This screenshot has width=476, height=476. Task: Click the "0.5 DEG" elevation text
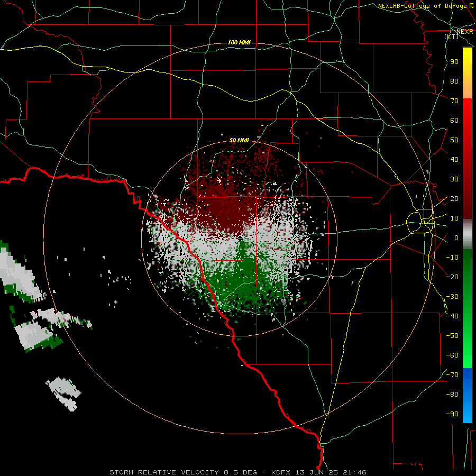[241, 472]
